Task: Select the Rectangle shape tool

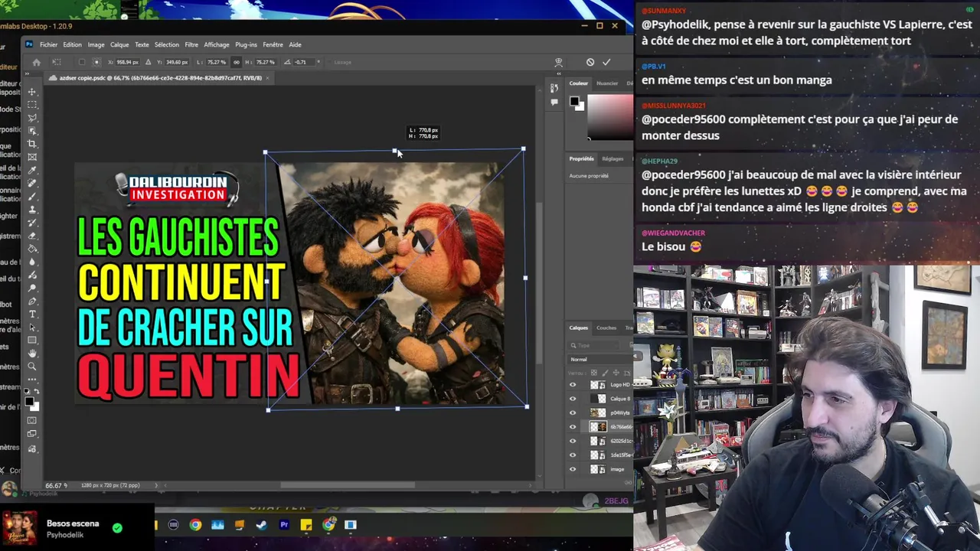Action: pyautogui.click(x=31, y=340)
